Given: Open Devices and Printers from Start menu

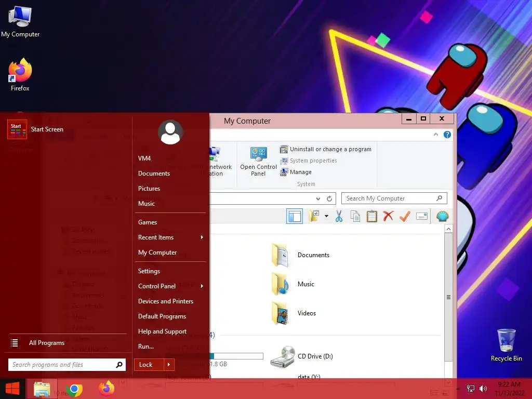Looking at the screenshot, I should (166, 301).
